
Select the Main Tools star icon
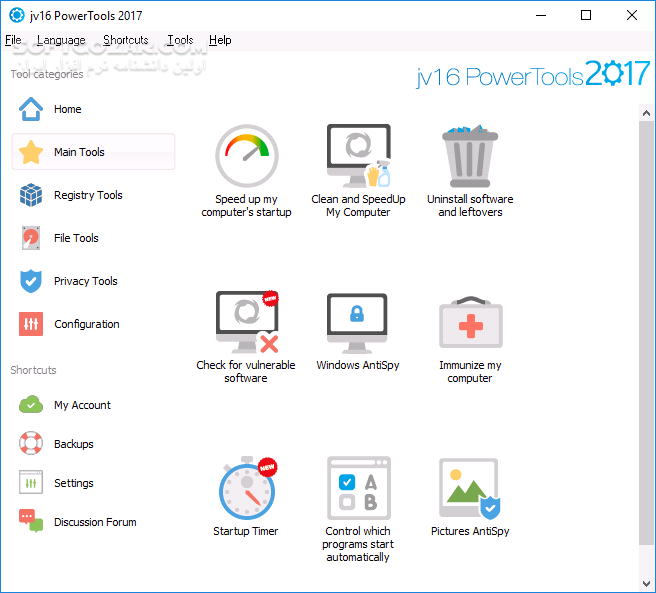[31, 152]
